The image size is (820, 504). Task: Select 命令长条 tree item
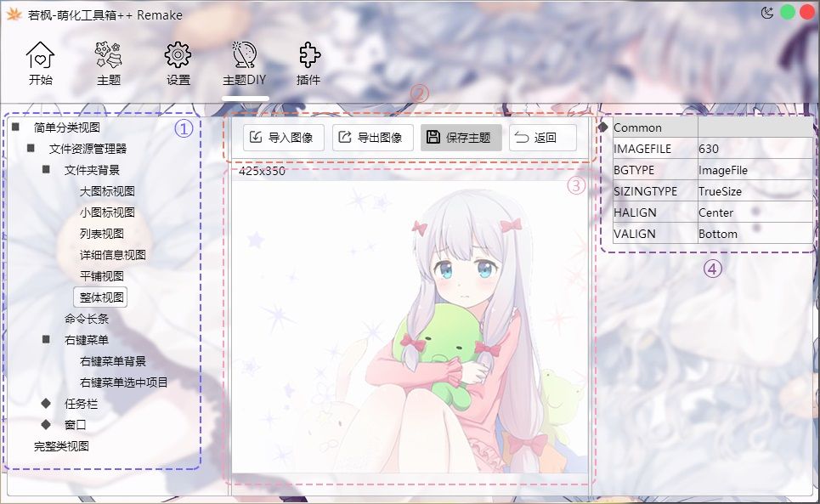(x=87, y=319)
